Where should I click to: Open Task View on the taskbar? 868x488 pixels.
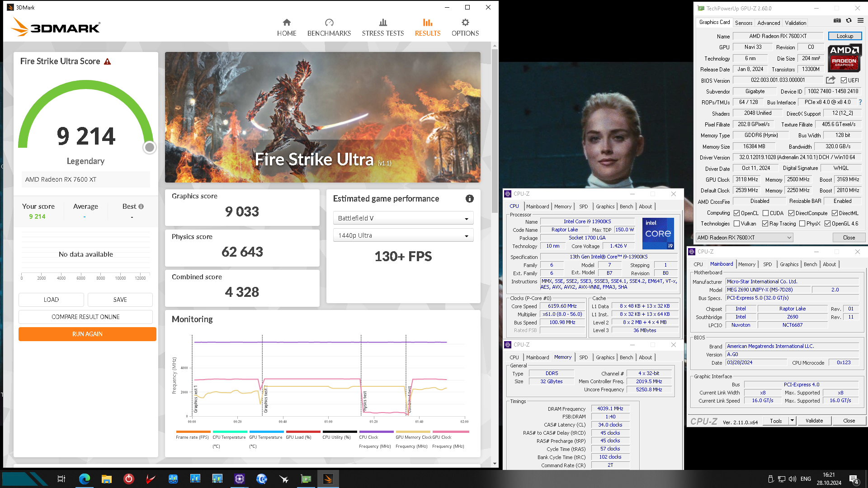pyautogui.click(x=61, y=479)
